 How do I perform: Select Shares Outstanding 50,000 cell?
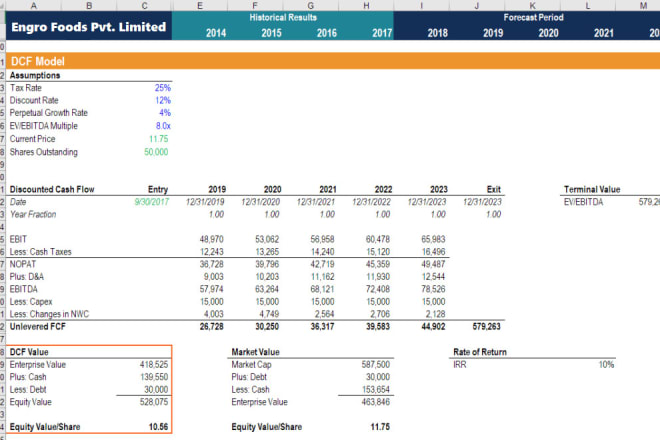click(x=156, y=152)
